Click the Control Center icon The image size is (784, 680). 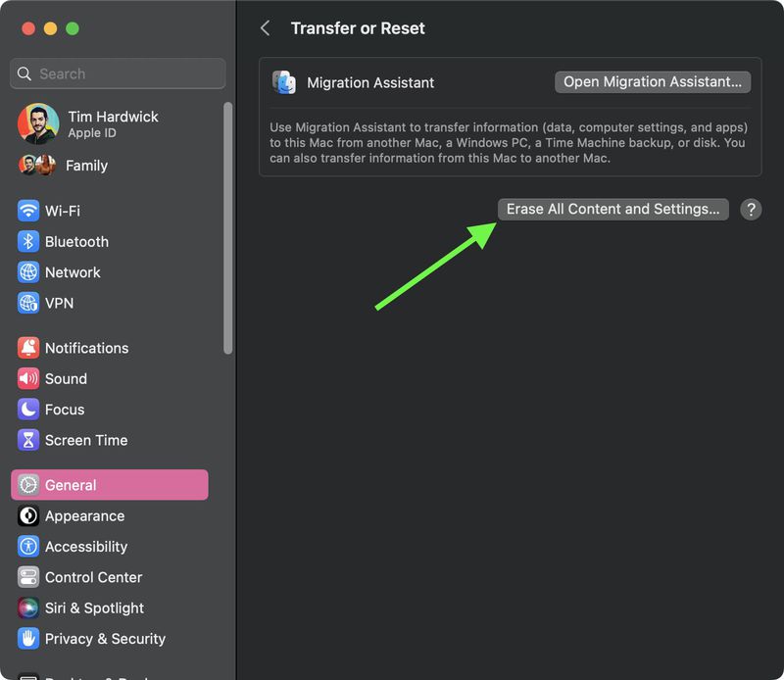[26, 577]
